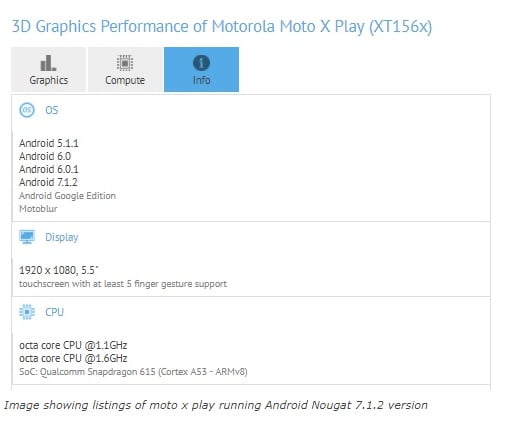Viewport: 510px width, 429px height.
Task: Click the 3D Graphics Performance page title
Action: click(222, 26)
